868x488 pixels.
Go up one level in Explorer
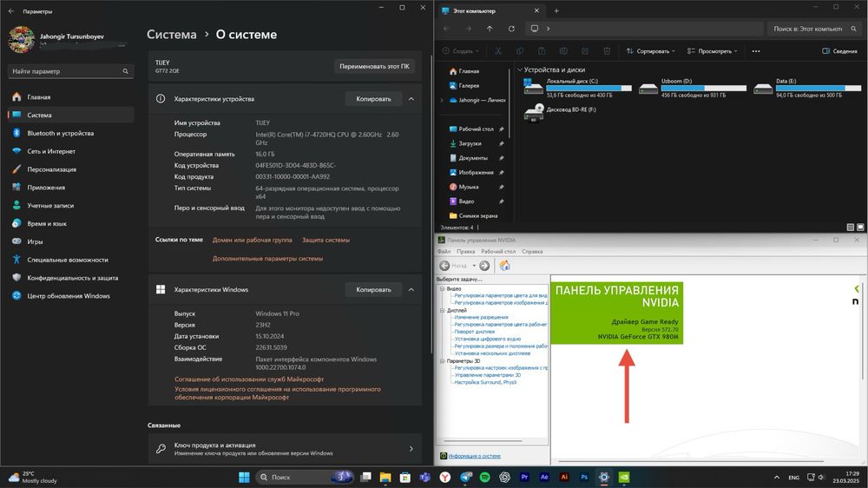click(490, 29)
